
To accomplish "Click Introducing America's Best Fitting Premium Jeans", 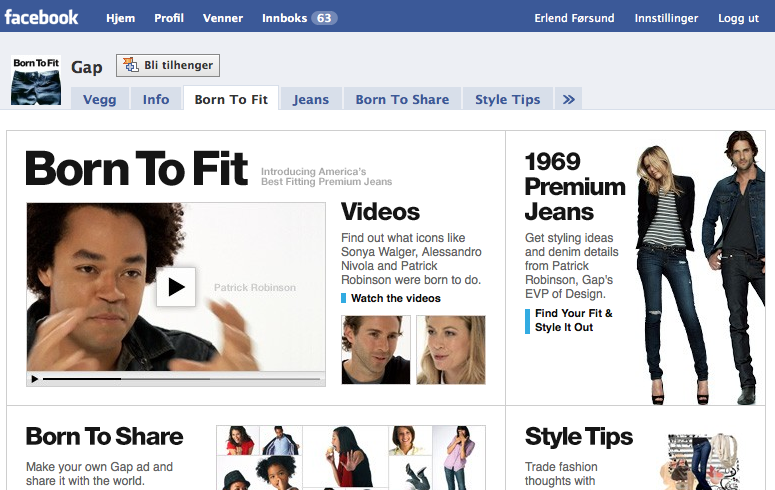I will pos(326,177).
